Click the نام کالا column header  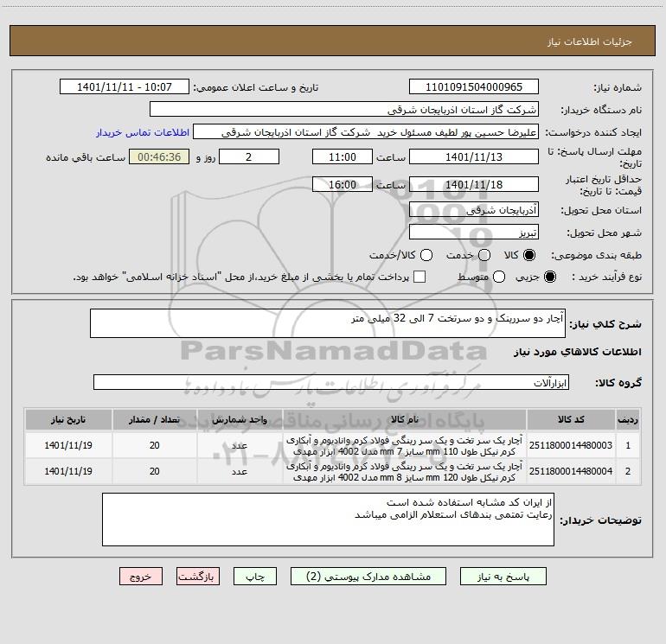point(405,419)
